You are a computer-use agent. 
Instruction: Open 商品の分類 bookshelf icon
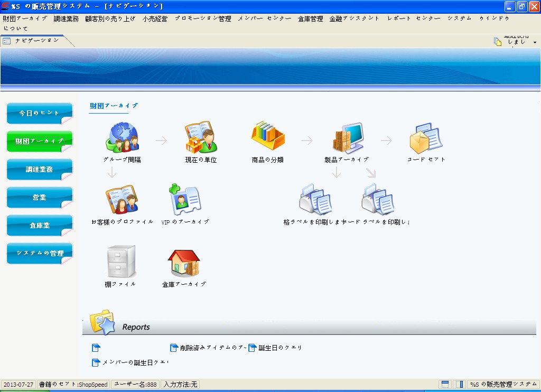pos(268,137)
